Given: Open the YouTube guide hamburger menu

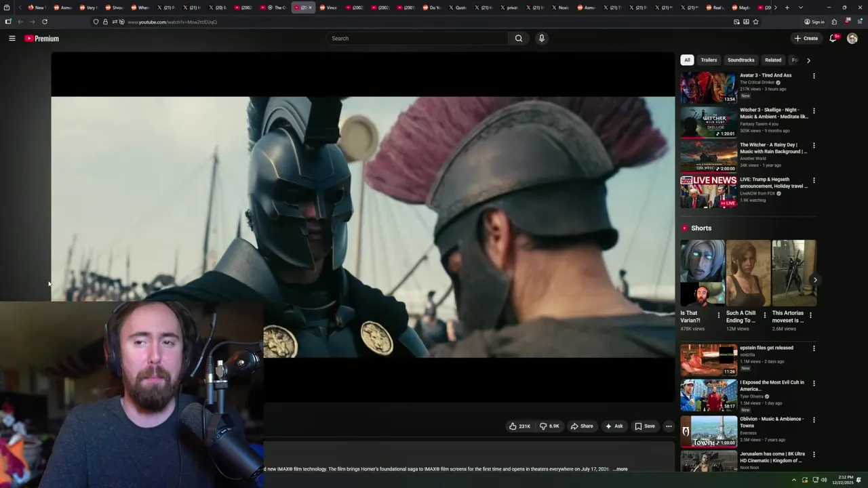Looking at the screenshot, I should [x=12, y=39].
